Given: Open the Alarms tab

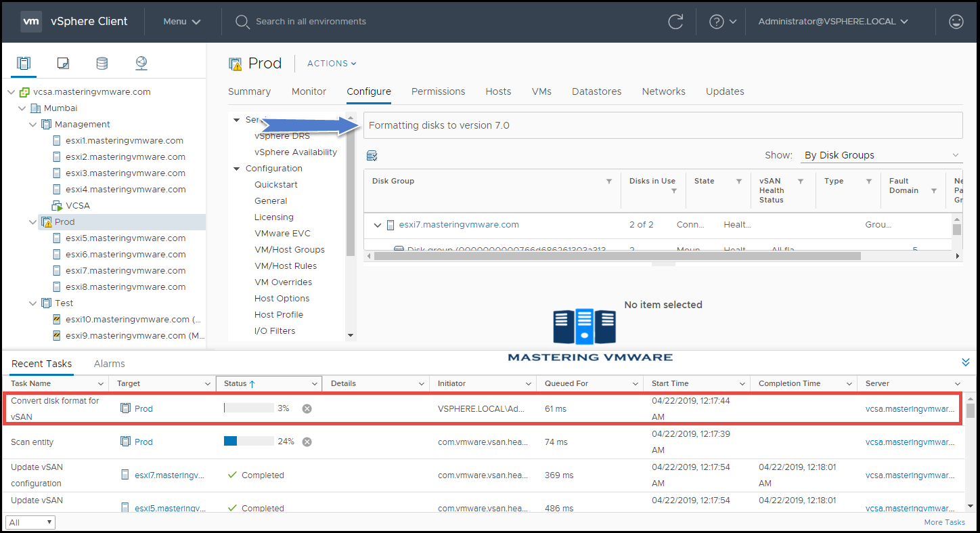Looking at the screenshot, I should (x=110, y=364).
